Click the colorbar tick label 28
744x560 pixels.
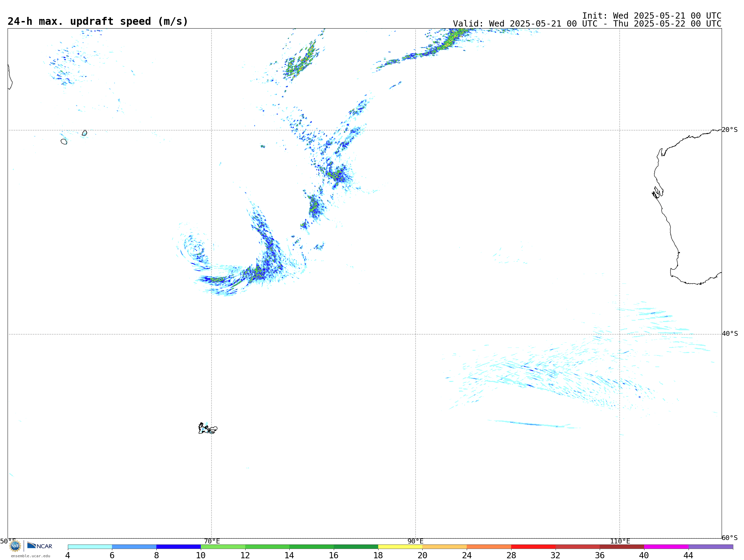pyautogui.click(x=511, y=556)
